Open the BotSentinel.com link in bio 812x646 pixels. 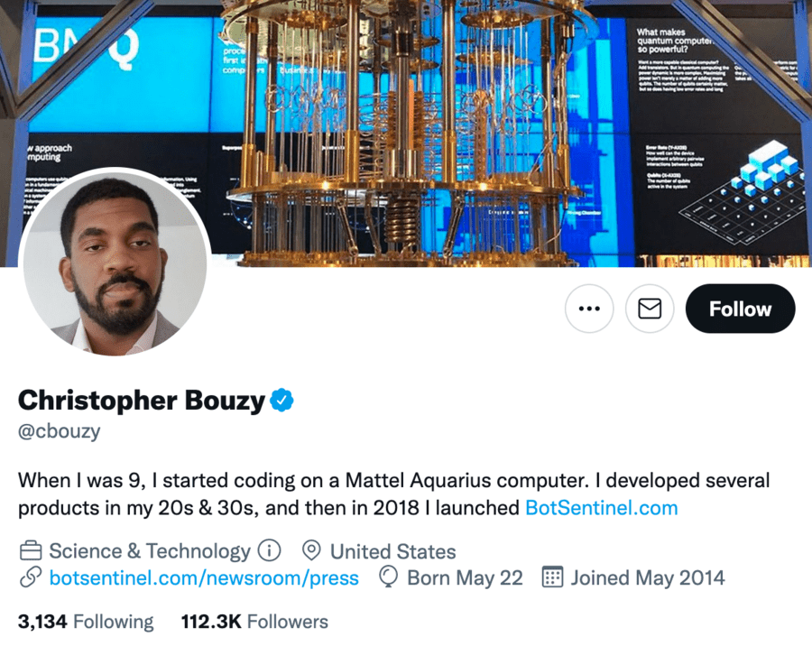[601, 508]
